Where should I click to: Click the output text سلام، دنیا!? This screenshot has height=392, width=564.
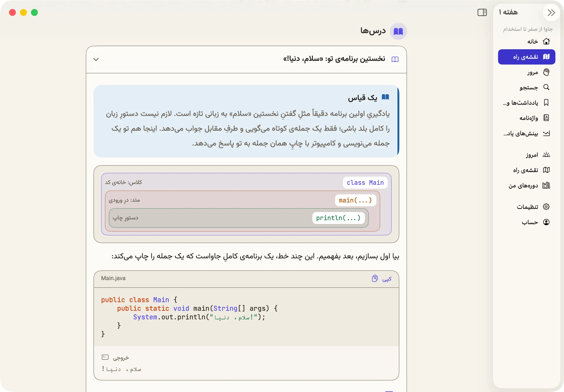pos(122,369)
